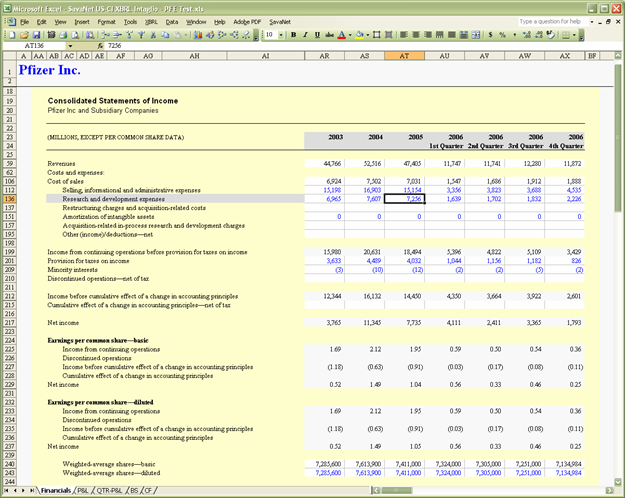Open the Paste options dropdown arrow
The height and width of the screenshot is (498, 625).
[x=185, y=35]
